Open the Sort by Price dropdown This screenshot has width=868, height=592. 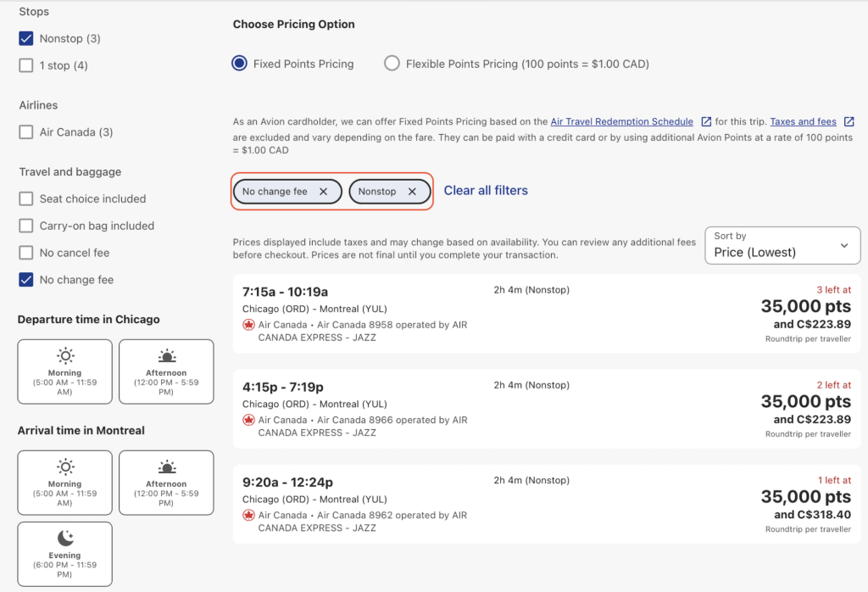pos(781,245)
